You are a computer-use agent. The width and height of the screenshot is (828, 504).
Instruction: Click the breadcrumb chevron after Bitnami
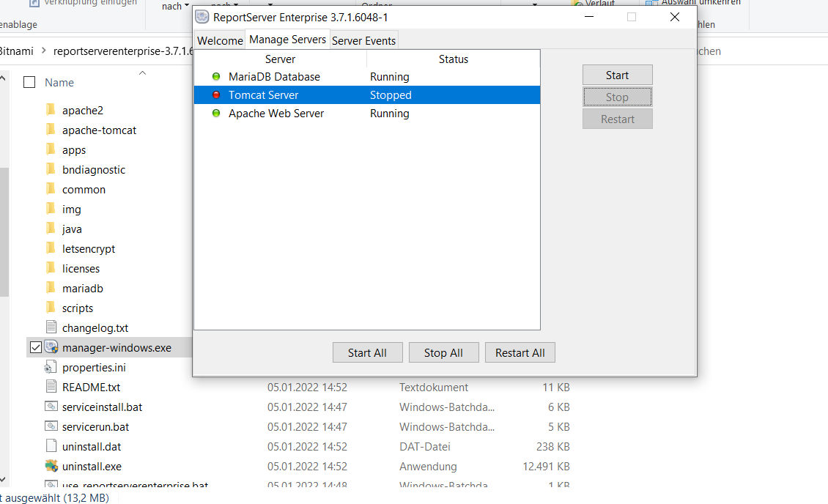(x=43, y=51)
